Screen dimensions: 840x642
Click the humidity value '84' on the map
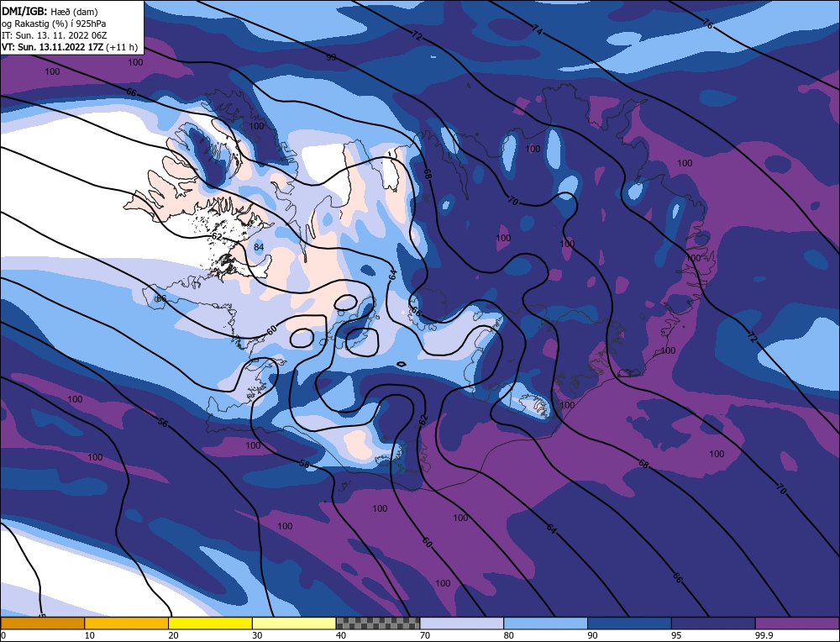(x=259, y=247)
